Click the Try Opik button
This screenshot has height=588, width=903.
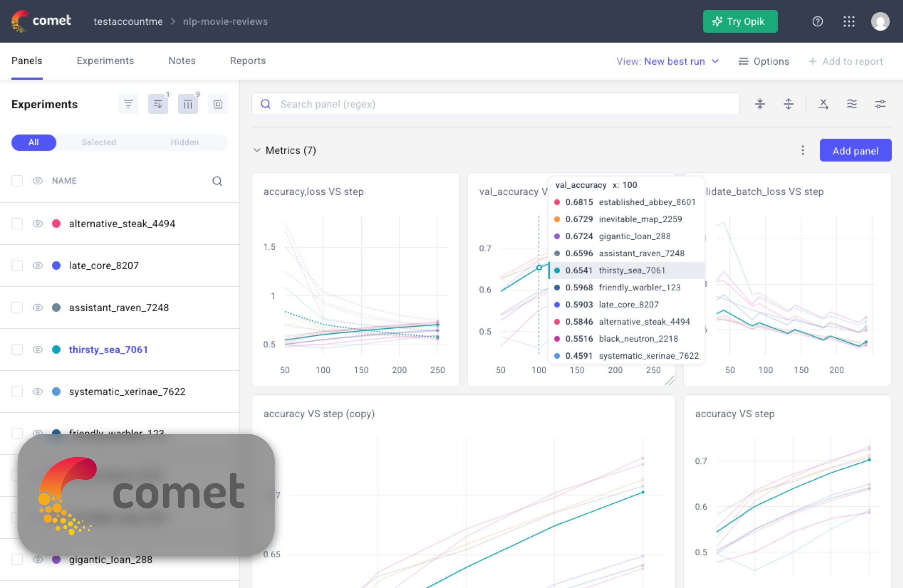(x=740, y=21)
